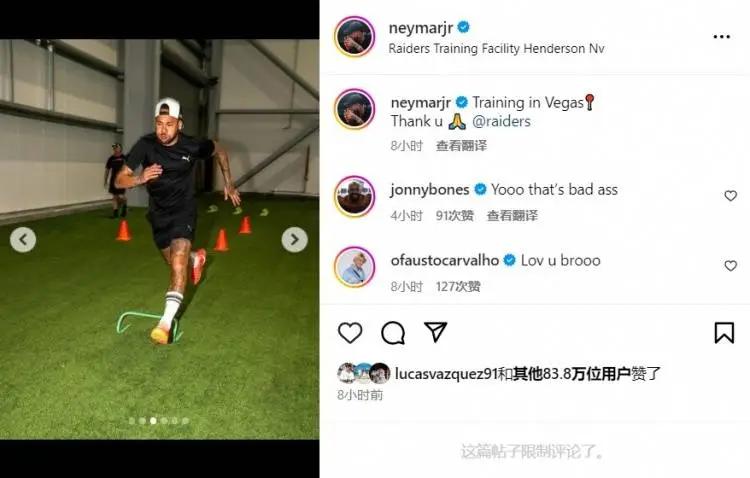Share the post with the paper plane icon
The height and width of the screenshot is (478, 750).
point(436,332)
